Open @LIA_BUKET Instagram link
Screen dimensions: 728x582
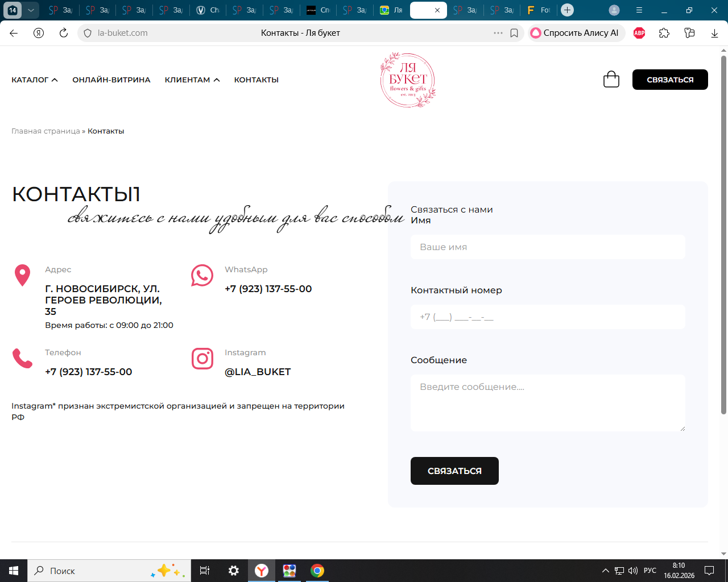point(258,372)
